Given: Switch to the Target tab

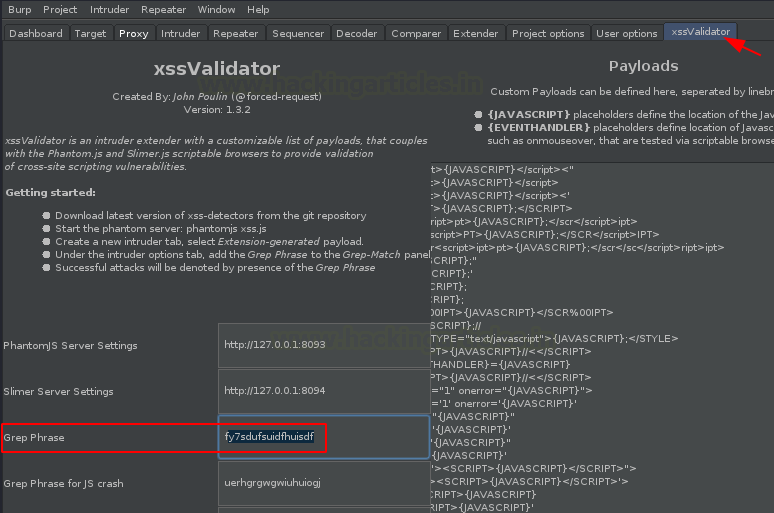Looking at the screenshot, I should pos(90,33).
